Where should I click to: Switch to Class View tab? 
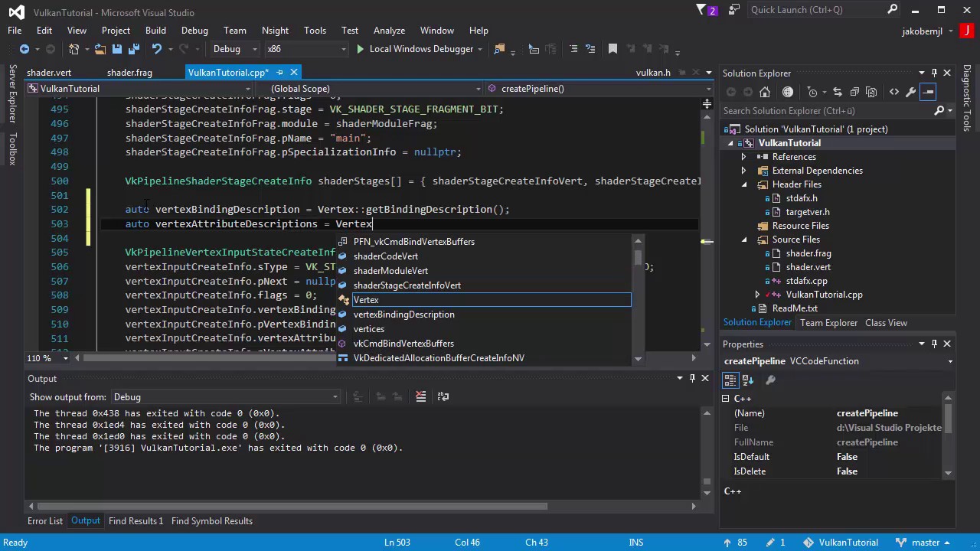point(886,323)
